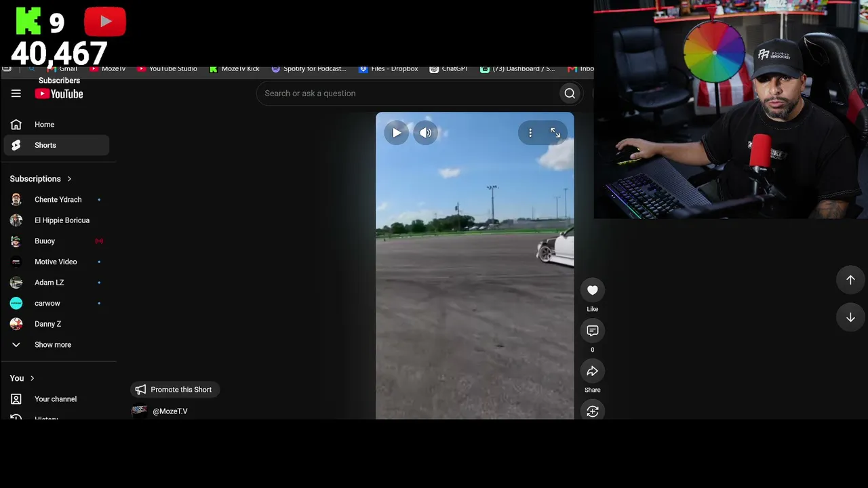Expand the Subscriptions section header

point(41,179)
